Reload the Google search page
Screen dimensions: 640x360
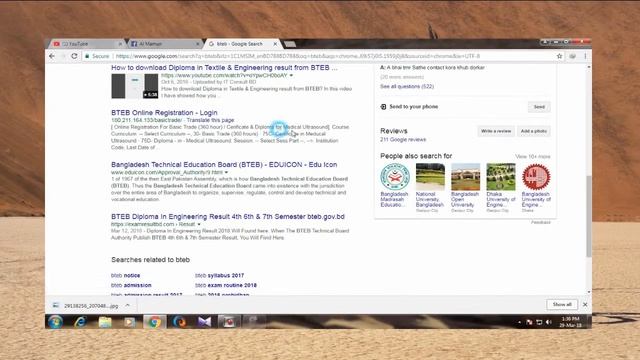click(x=74, y=56)
